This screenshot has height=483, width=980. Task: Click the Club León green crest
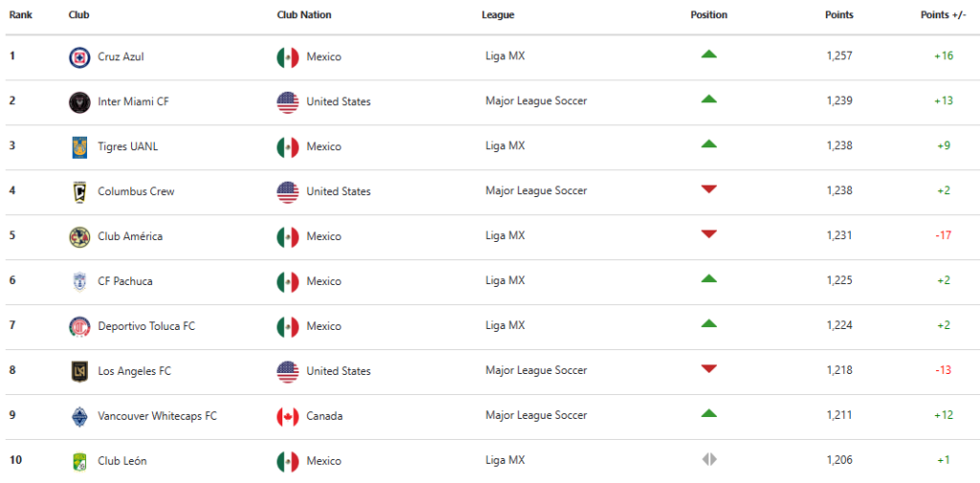point(79,462)
